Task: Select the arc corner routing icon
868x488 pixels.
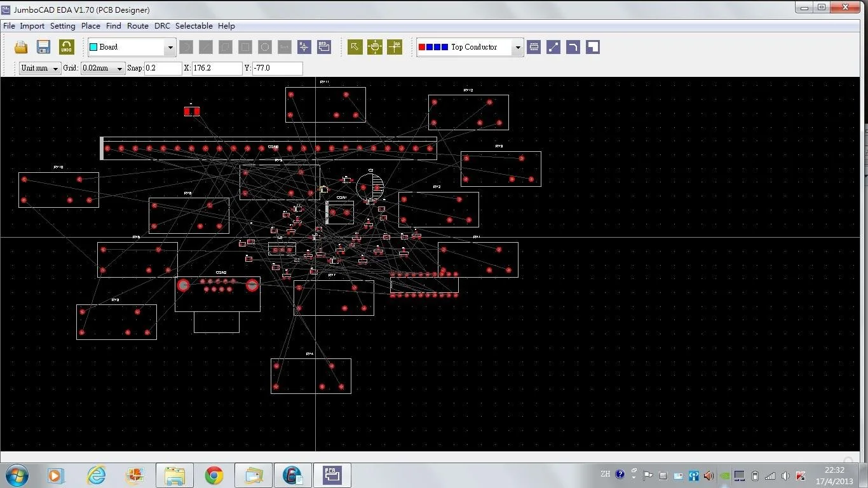Action: 573,46
